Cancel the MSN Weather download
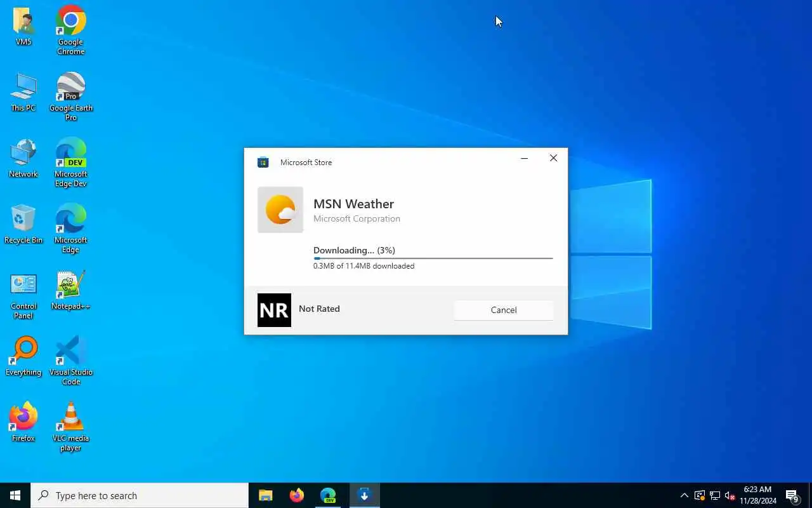The width and height of the screenshot is (812, 508). [x=504, y=310]
